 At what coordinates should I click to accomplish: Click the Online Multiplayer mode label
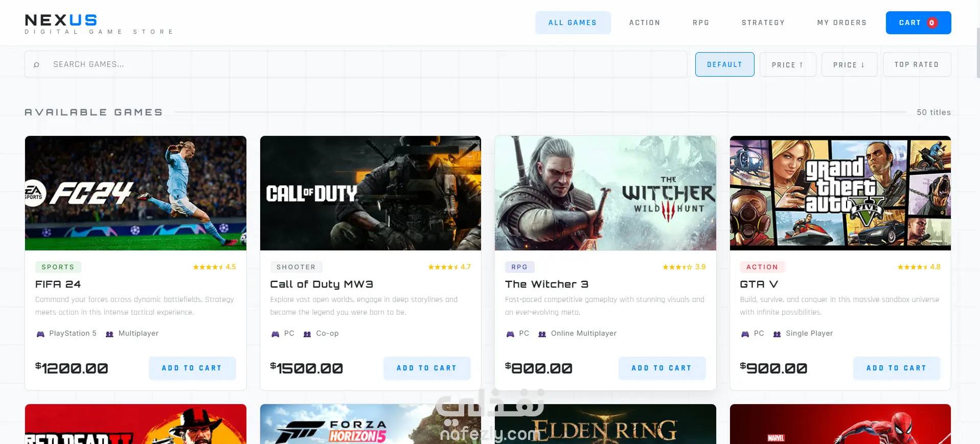584,334
